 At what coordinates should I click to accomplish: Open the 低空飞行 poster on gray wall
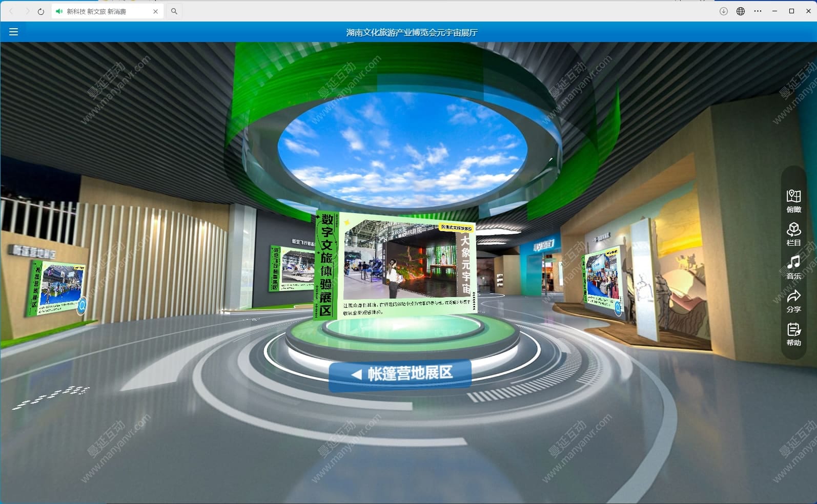pyautogui.click(x=292, y=269)
